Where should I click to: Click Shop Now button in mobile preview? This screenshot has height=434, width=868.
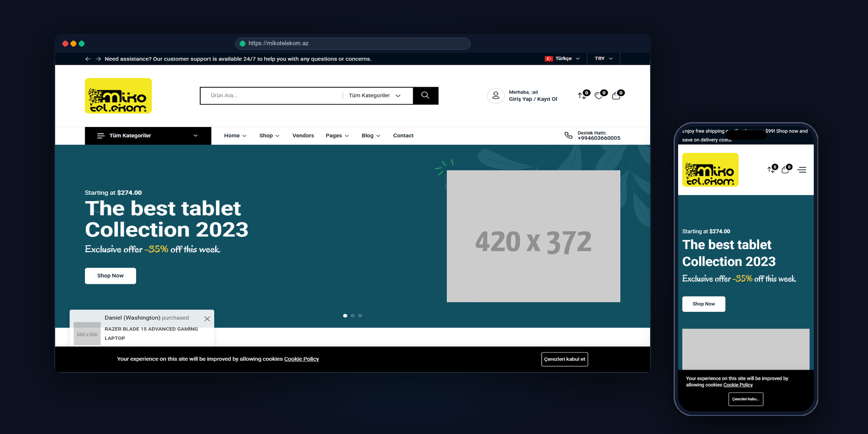point(703,304)
